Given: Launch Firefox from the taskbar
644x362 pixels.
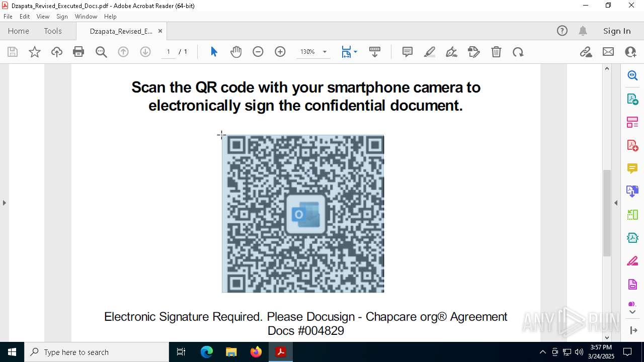Looking at the screenshot, I should click(256, 352).
